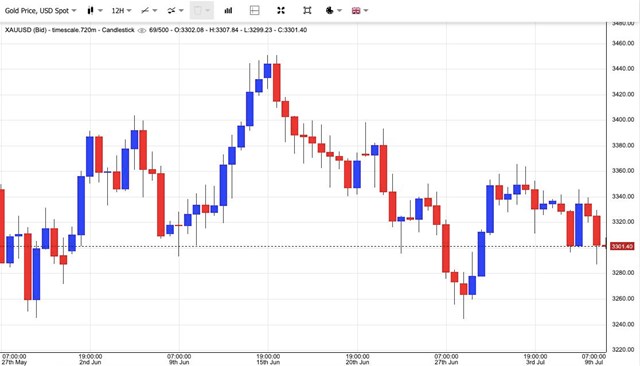This screenshot has width=640, height=366.
Task: Click the 3440.00 price axis label
Action: point(623,69)
